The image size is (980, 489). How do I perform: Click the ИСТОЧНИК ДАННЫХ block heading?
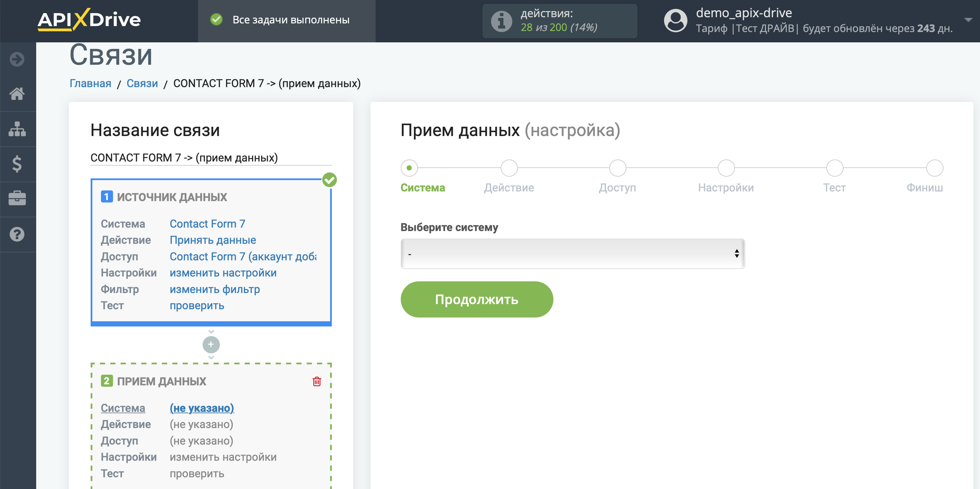tap(172, 197)
